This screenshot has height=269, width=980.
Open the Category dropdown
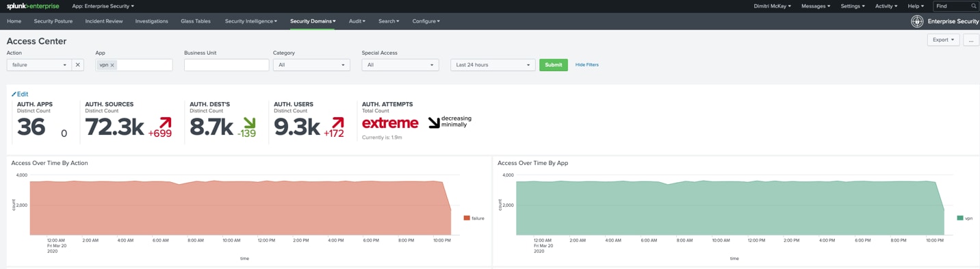tap(311, 65)
